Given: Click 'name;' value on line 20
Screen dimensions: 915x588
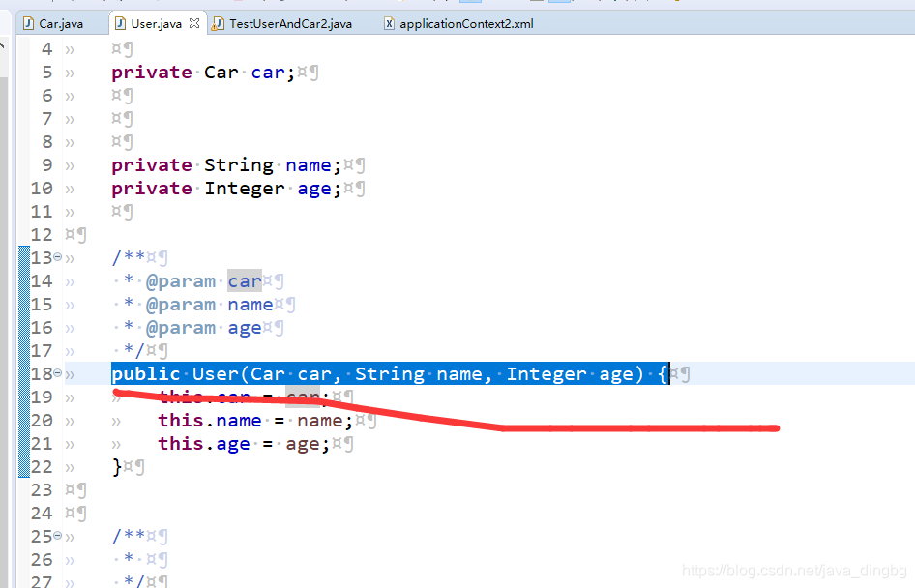Looking at the screenshot, I should pyautogui.click(x=325, y=421).
